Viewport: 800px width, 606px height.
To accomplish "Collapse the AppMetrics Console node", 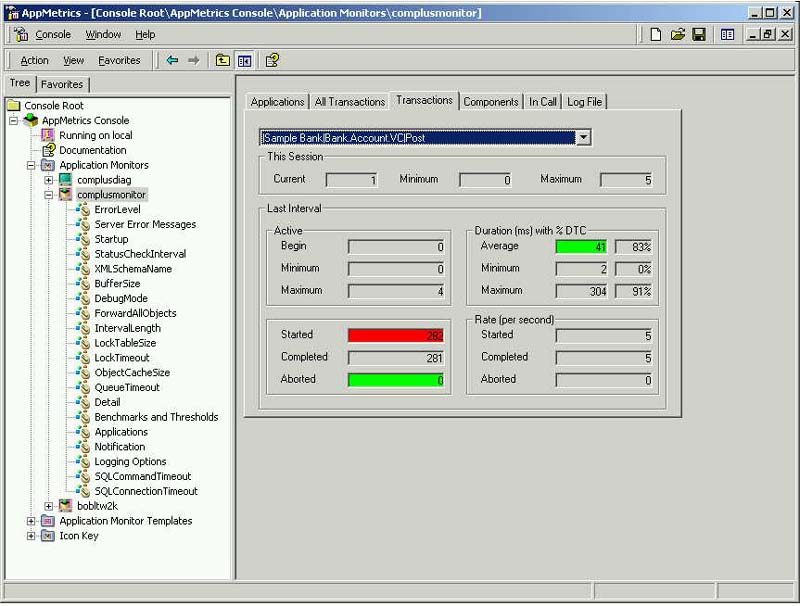I will 14,121.
